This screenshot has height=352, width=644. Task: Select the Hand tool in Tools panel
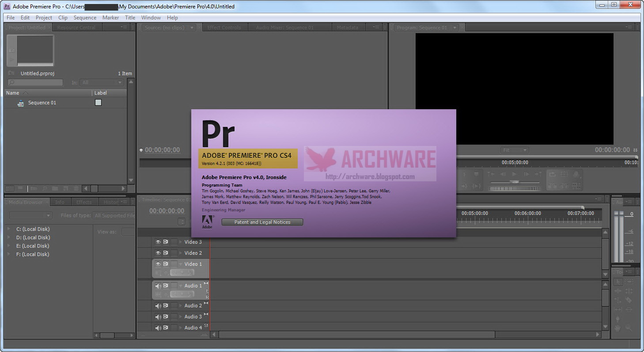[617, 328]
